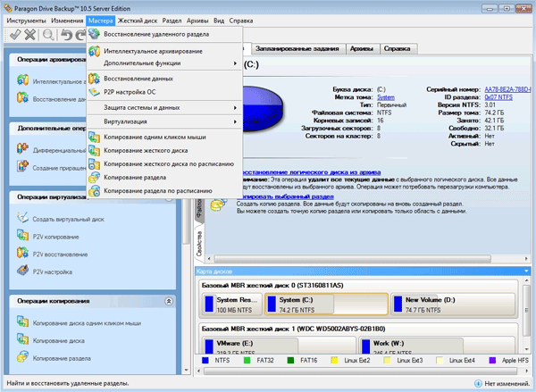The width and height of the screenshot is (536, 392).
Task: Click P2V копирование sidebar icon
Action: pyautogui.click(x=22, y=236)
